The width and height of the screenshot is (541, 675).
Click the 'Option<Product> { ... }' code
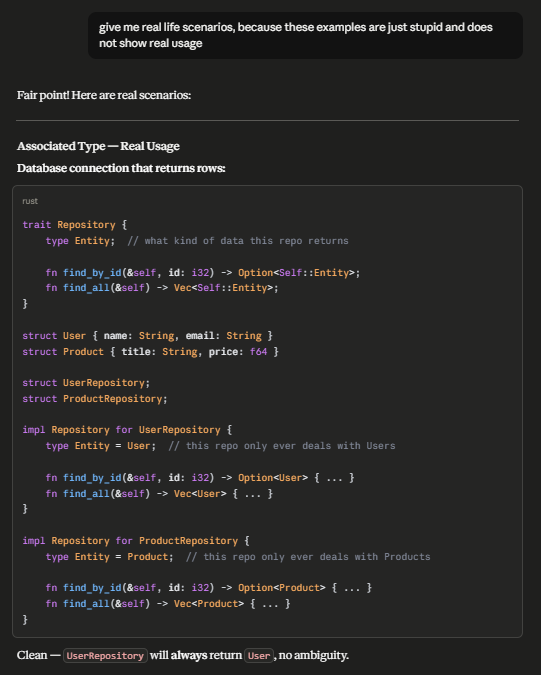click(305, 588)
